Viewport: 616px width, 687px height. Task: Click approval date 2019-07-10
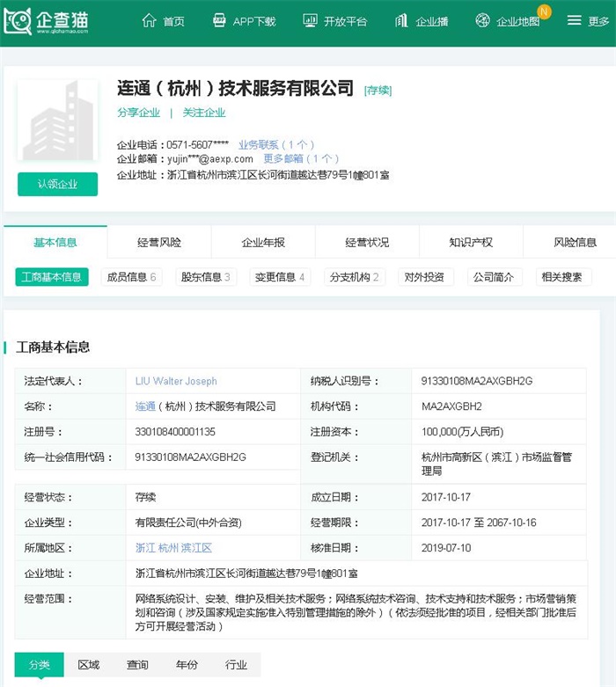pyautogui.click(x=446, y=548)
